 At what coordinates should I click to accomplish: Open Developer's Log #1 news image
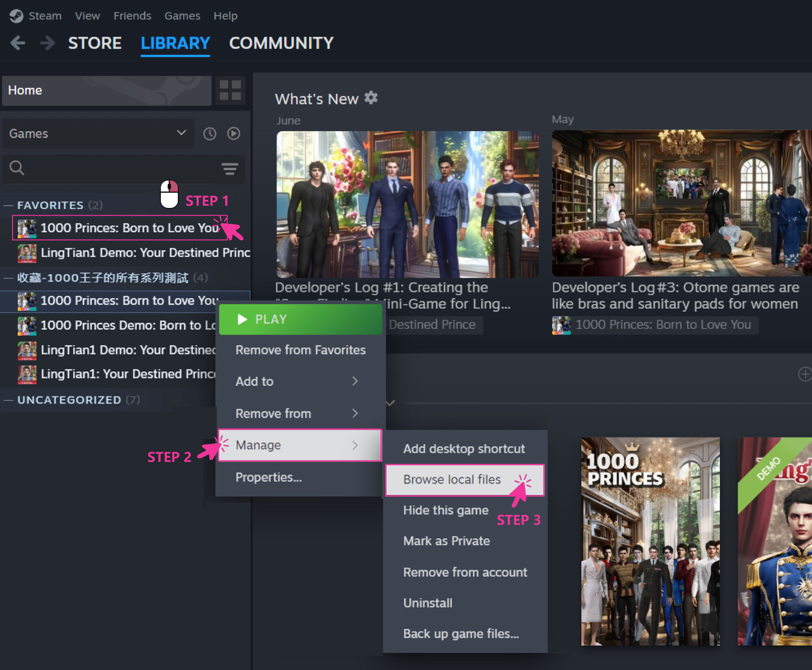click(x=407, y=204)
